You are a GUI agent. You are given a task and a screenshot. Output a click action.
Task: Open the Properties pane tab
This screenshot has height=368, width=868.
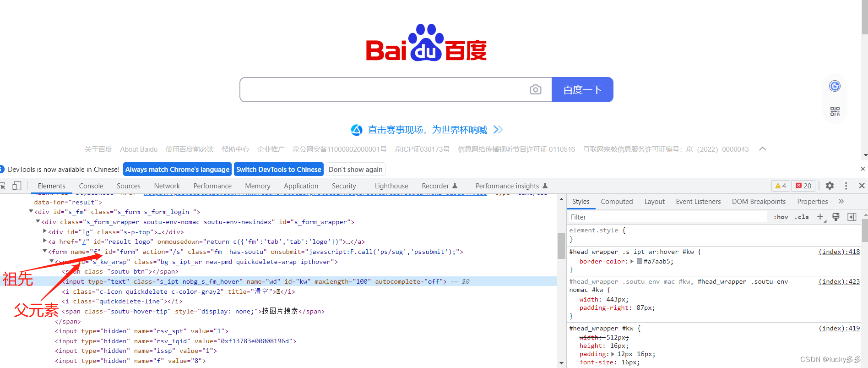pos(813,201)
